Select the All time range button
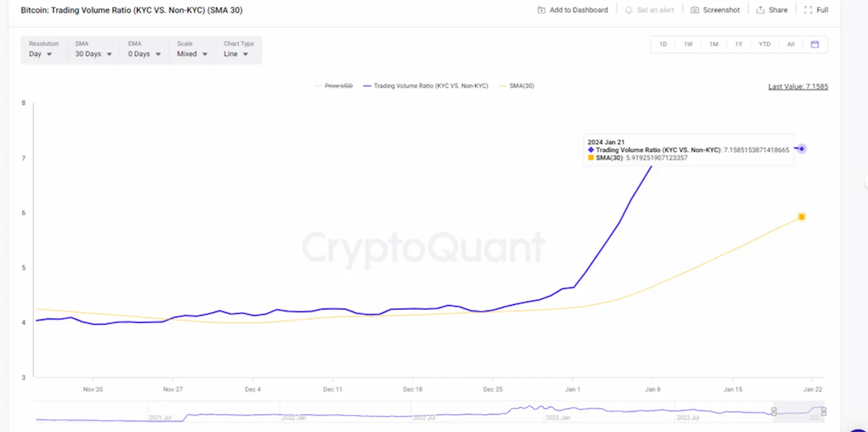868x432 pixels. (x=790, y=44)
